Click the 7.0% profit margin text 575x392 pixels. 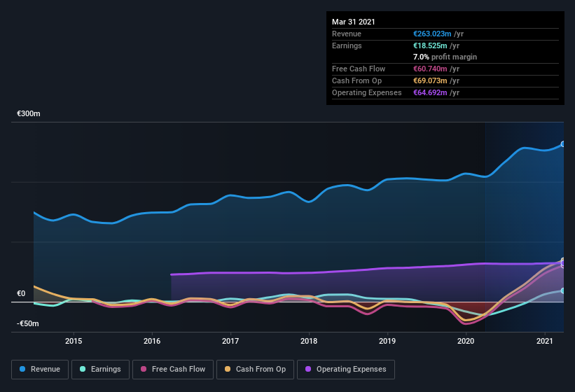pyautogui.click(x=445, y=57)
